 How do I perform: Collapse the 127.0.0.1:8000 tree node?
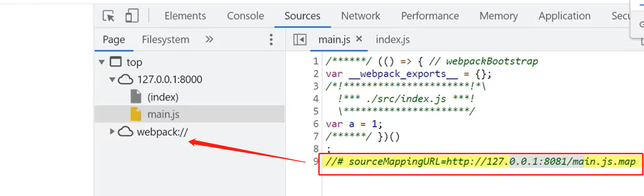[x=112, y=79]
